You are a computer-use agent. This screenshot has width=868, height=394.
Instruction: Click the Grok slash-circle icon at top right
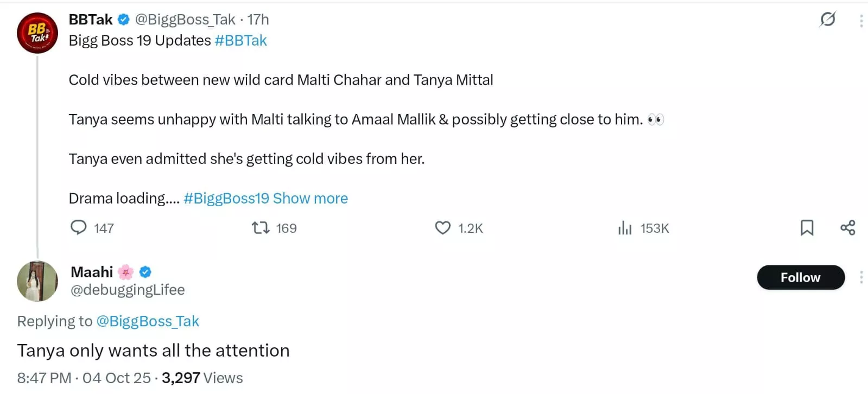pyautogui.click(x=827, y=20)
